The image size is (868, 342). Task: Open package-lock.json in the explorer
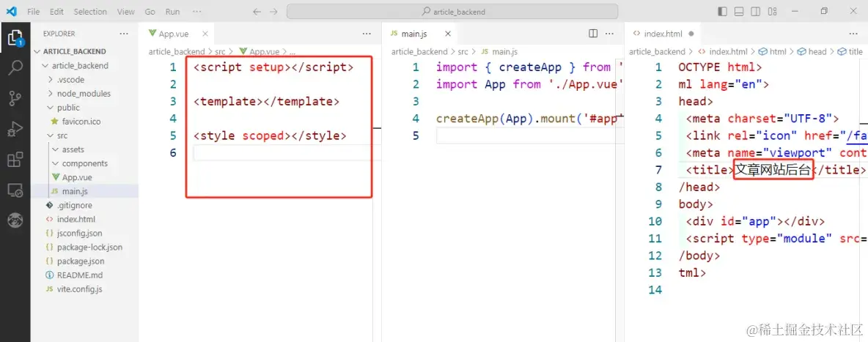(85, 247)
